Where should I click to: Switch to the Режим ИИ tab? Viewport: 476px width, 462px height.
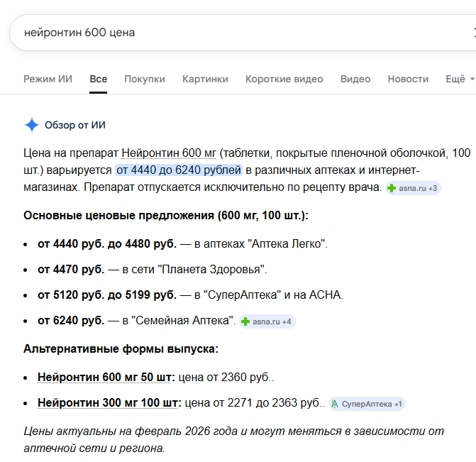[48, 79]
